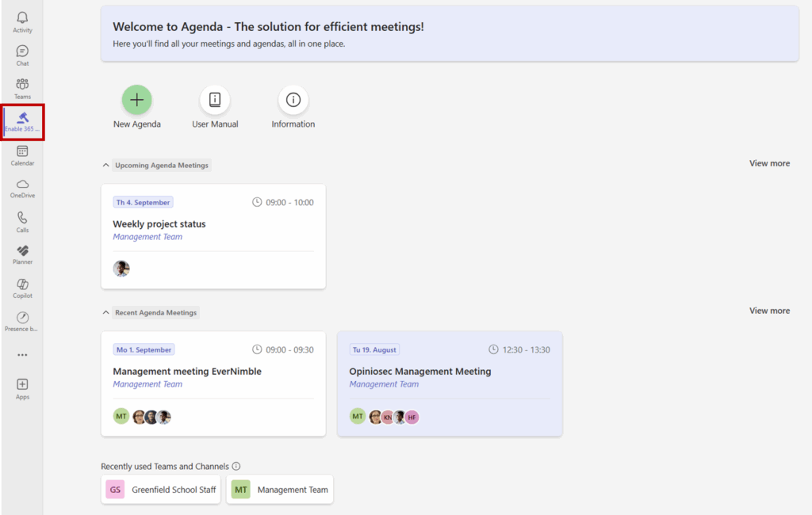
Task: Launch Copilot
Action: 21,288
